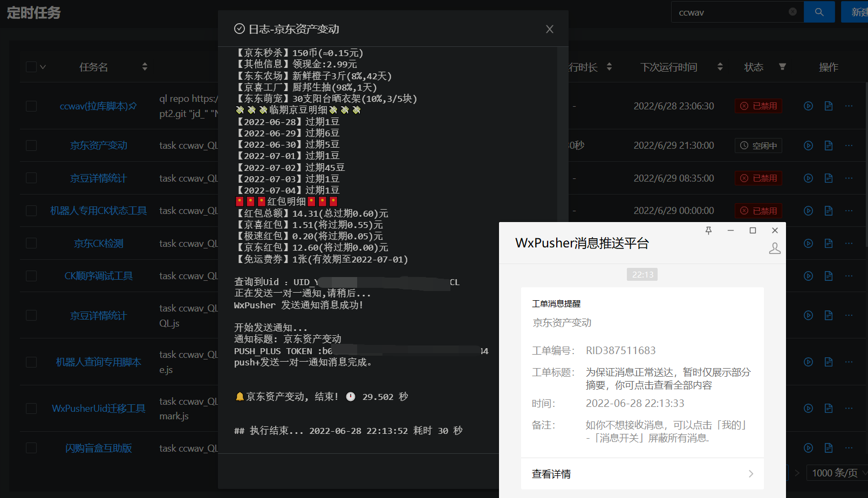Run the ccwav(拉库脚本) task
The width and height of the screenshot is (868, 498).
click(808, 106)
